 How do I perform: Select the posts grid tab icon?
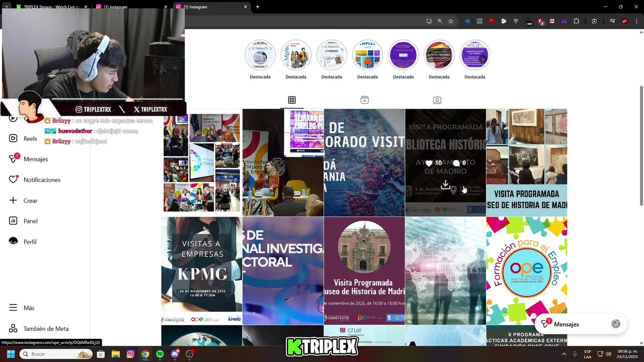(x=292, y=100)
